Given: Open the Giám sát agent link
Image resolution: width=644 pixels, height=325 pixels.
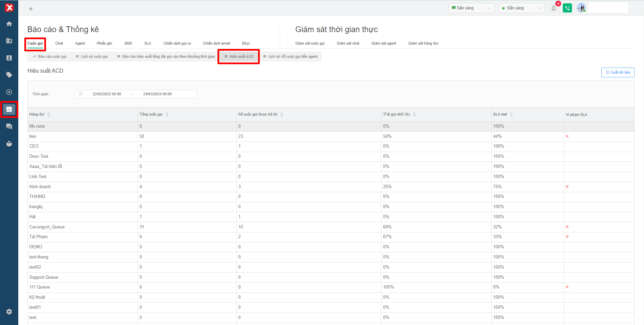Looking at the screenshot, I should tap(384, 43).
